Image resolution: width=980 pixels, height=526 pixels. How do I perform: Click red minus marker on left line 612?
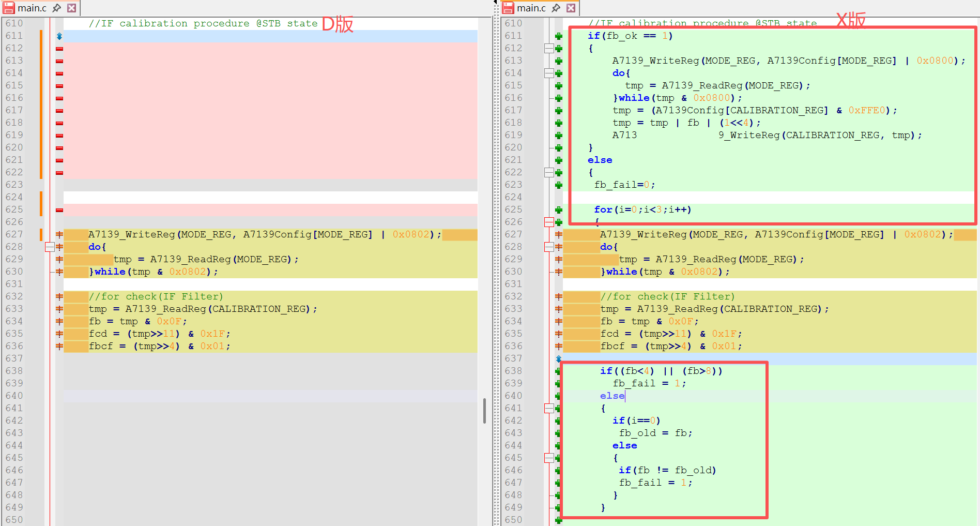click(x=59, y=49)
